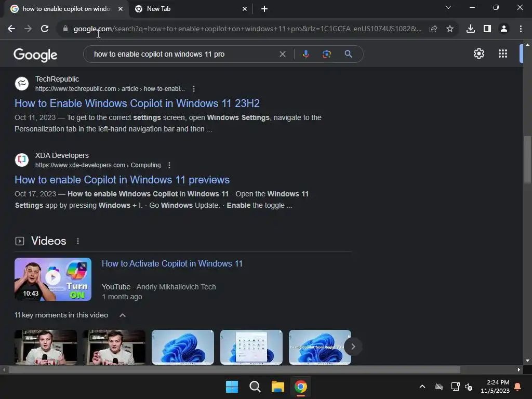Click the horizontal scrollbar thumb
532x399 pixels.
tap(234, 369)
